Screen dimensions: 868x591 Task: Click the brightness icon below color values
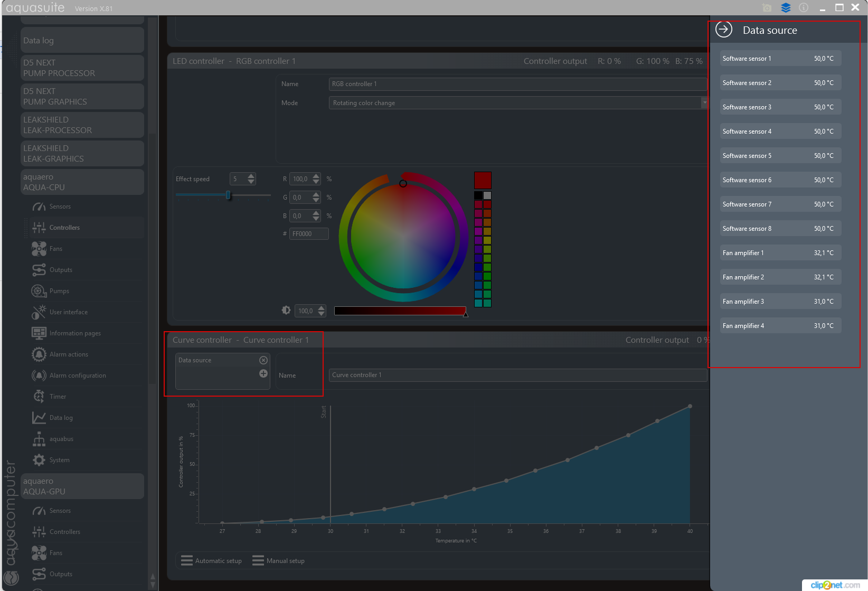[286, 311]
